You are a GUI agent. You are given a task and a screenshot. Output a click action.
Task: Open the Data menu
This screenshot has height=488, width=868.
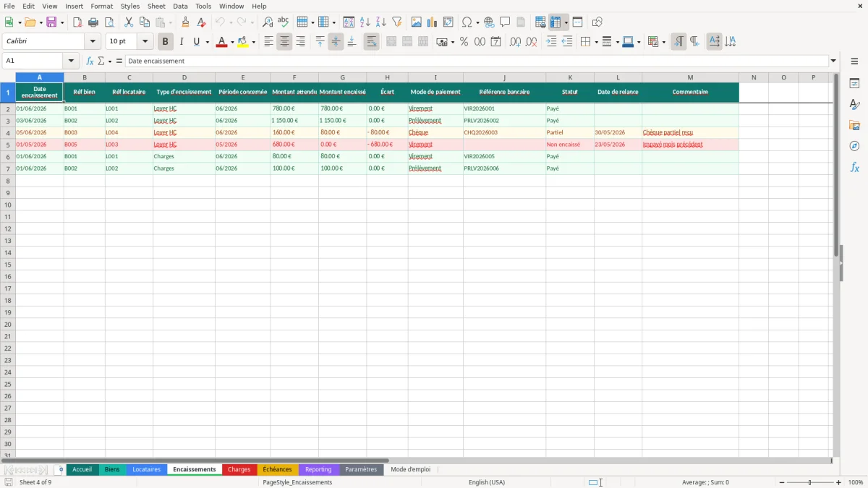click(x=180, y=6)
